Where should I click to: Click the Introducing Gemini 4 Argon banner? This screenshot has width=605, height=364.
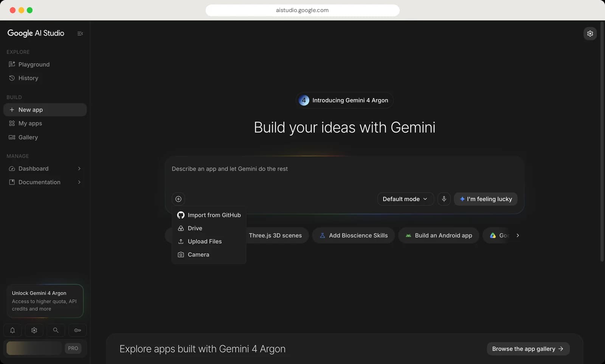pos(344,100)
